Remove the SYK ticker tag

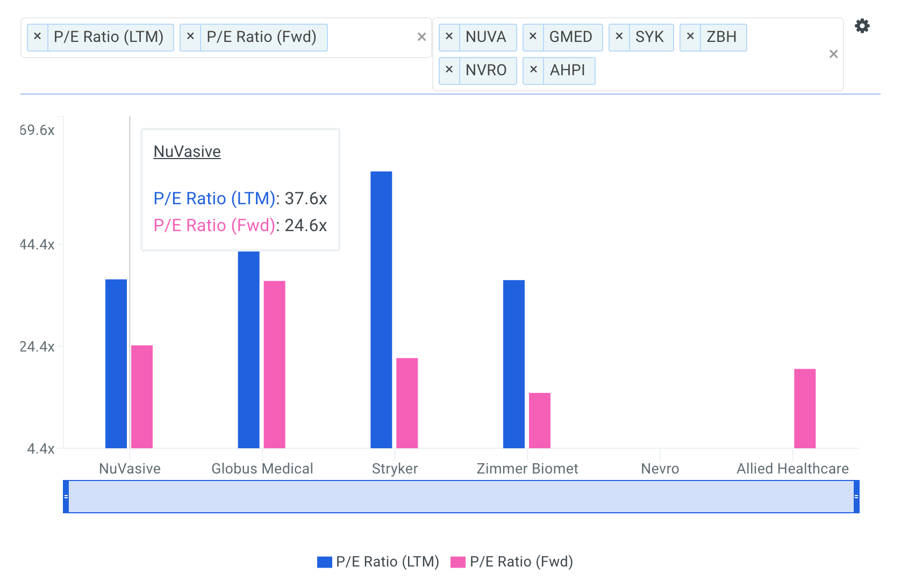click(x=619, y=37)
